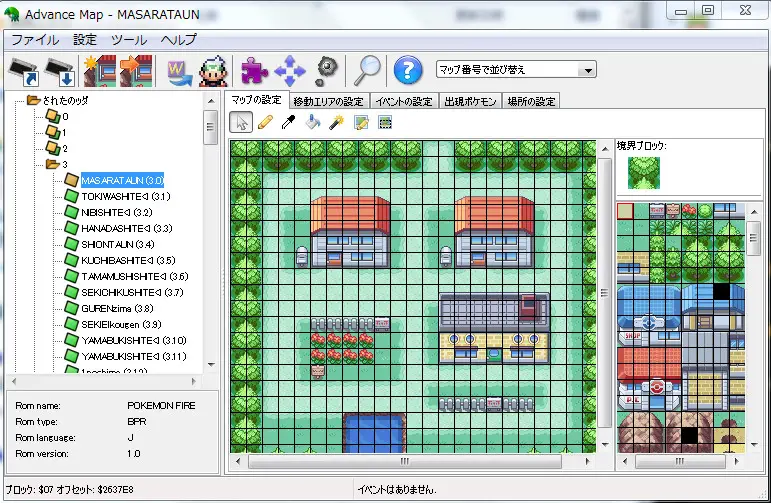Viewport: 771px width, 503px height.
Task: Select NIBISHITEI (3.2) map entry
Action: [x=116, y=212]
